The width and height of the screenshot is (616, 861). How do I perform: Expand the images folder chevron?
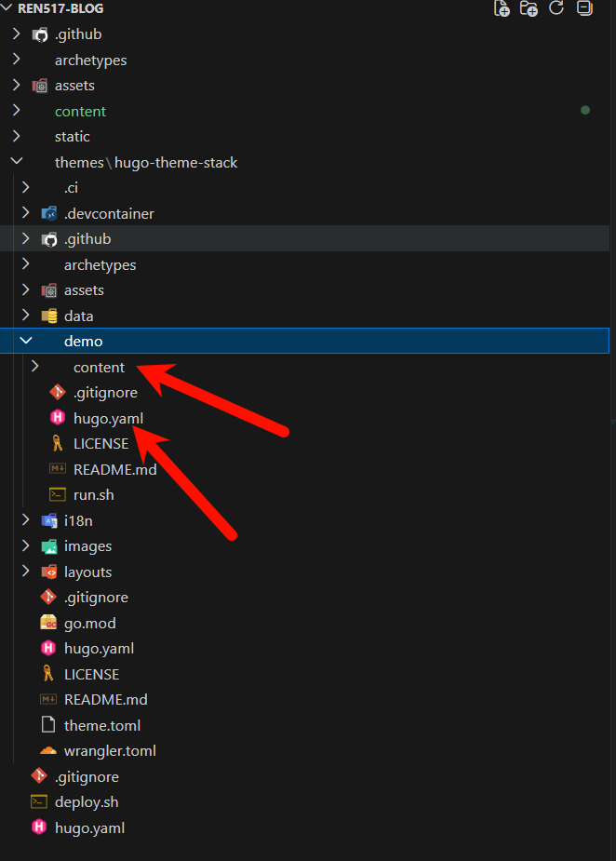[x=26, y=546]
